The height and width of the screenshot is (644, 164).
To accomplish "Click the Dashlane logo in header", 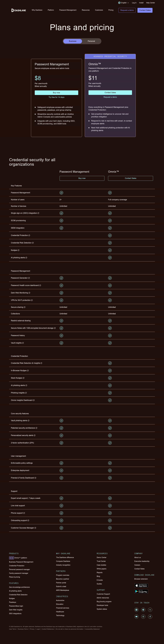I will click(x=19, y=10).
